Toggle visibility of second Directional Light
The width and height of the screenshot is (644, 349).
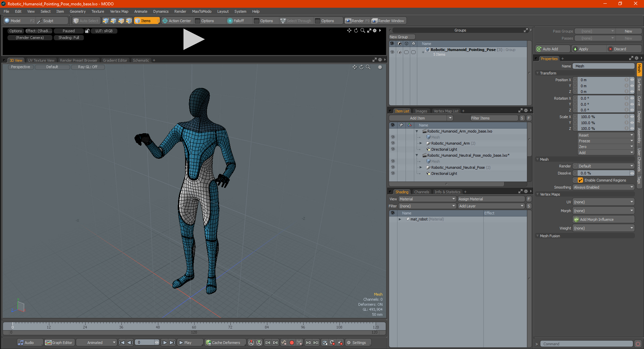pyautogui.click(x=393, y=173)
